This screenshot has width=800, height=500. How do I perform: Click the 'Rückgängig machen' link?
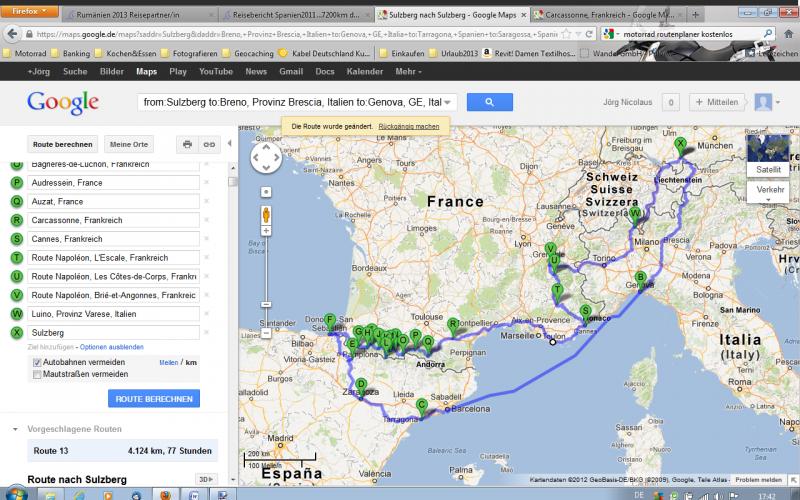[409, 127]
